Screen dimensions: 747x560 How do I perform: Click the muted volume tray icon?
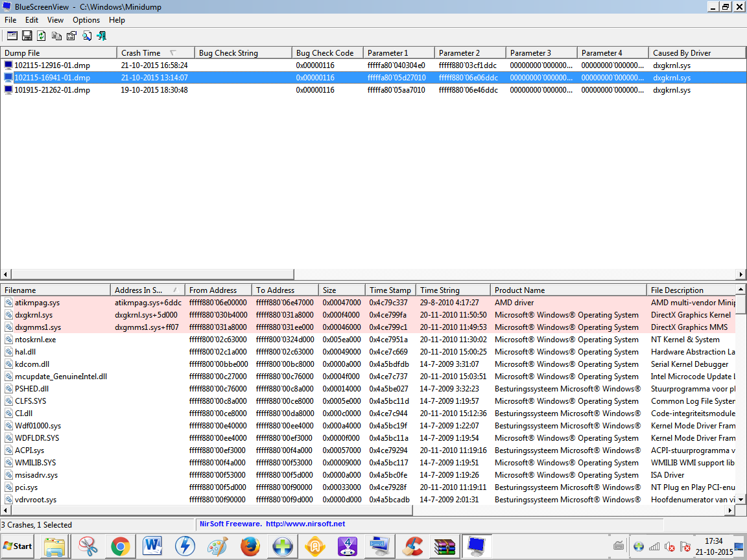(670, 546)
